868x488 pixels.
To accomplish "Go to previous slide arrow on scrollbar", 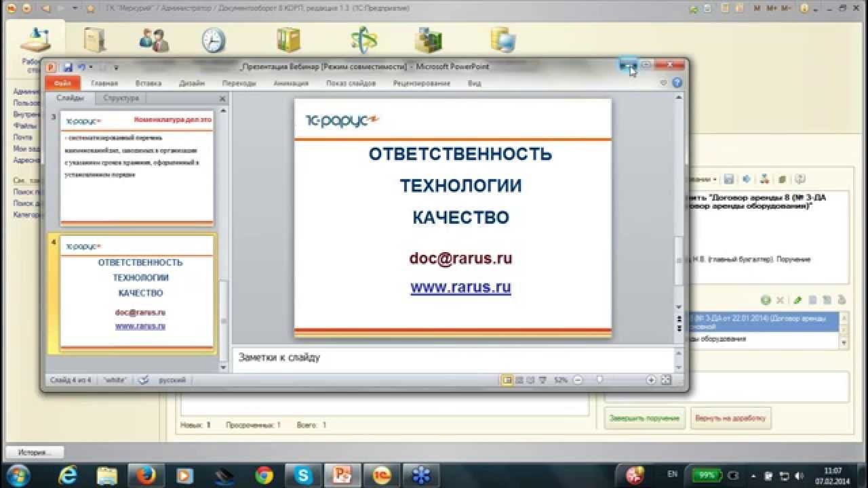I will pyautogui.click(x=679, y=318).
